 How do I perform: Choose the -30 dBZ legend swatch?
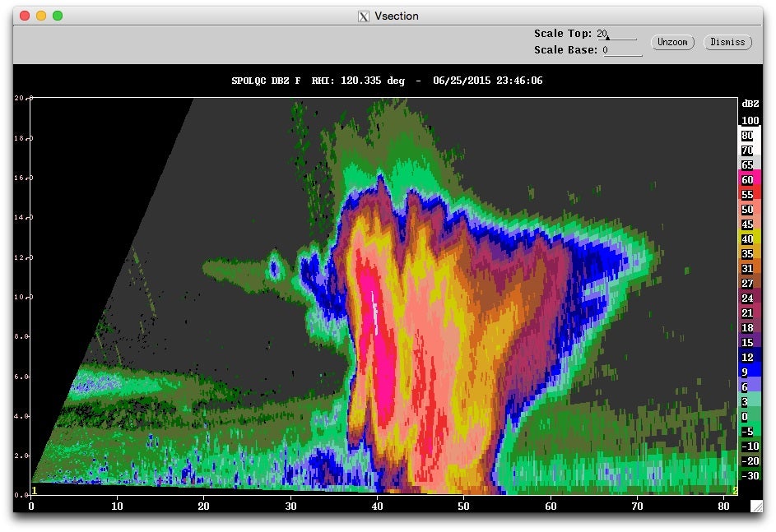[x=750, y=476]
